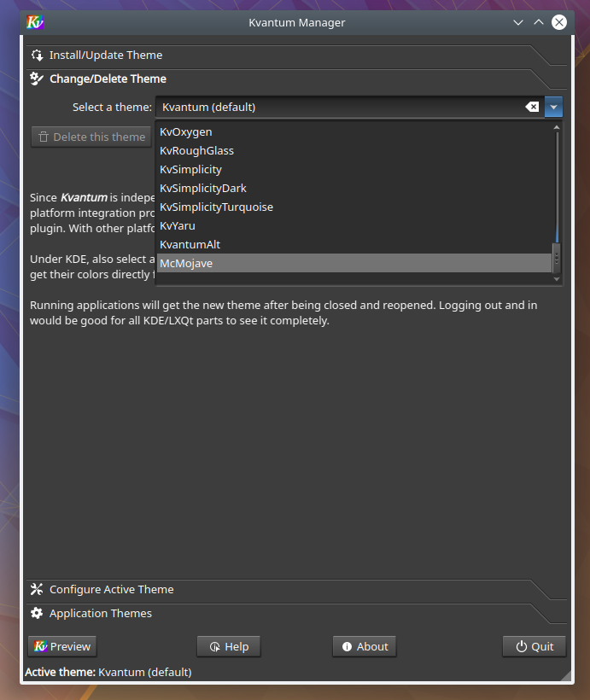Click the Install/Update Theme download icon
590x700 pixels.
click(37, 55)
